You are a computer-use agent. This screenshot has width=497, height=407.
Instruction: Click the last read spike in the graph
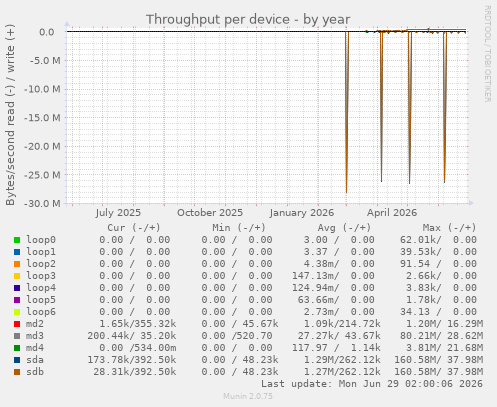(x=445, y=107)
